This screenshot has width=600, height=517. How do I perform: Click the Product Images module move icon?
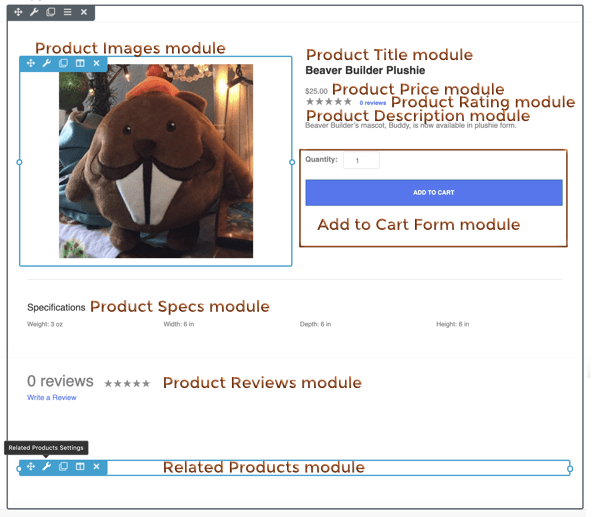click(31, 63)
